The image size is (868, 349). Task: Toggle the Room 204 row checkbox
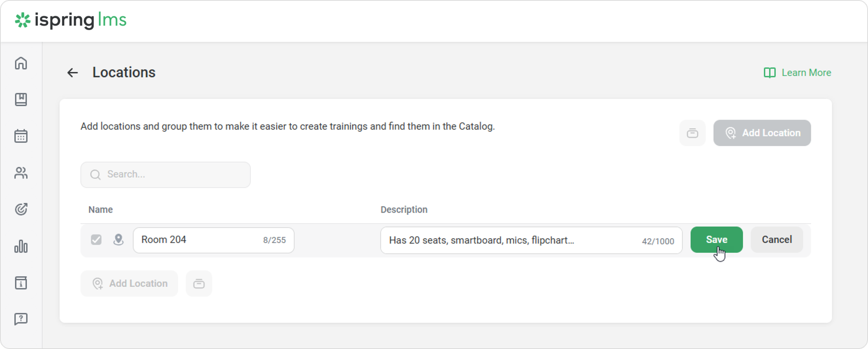coord(96,240)
